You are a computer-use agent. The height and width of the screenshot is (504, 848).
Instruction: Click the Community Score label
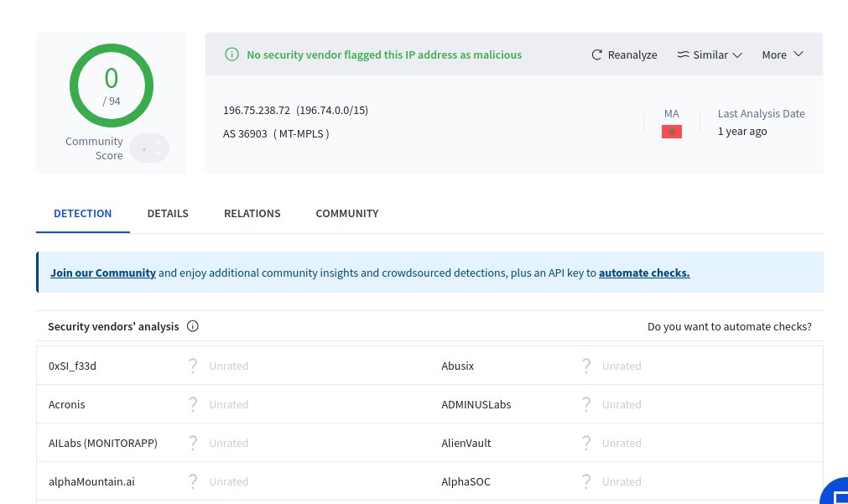click(x=94, y=148)
